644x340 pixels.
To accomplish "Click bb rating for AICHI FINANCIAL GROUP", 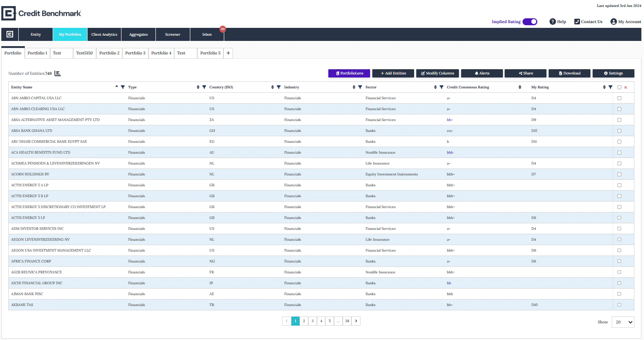I will (449, 283).
